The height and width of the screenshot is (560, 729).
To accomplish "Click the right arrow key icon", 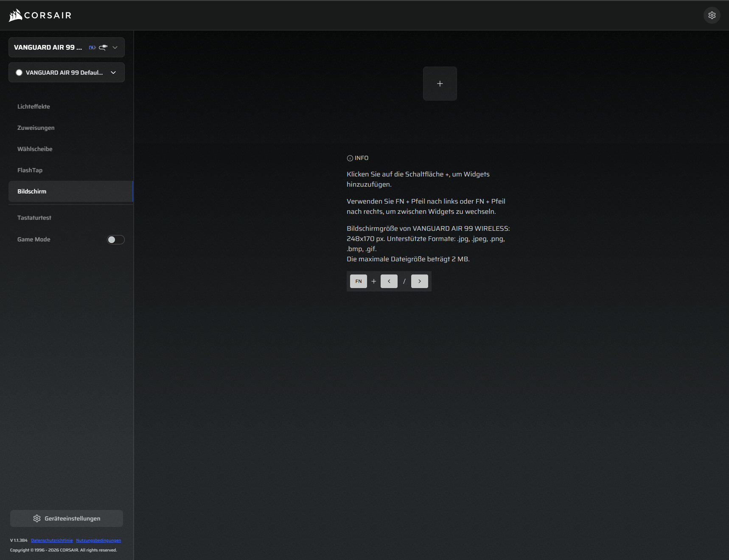I will 419,281.
